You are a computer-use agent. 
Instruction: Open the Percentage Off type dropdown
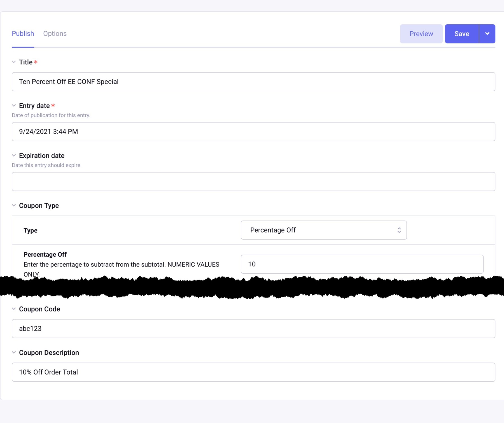(x=323, y=230)
